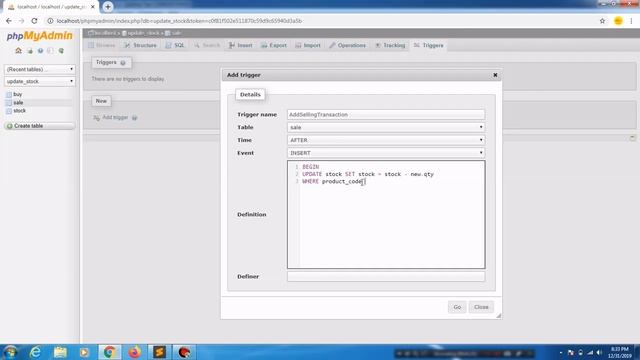Screen dimensions: 640x360
Task: Open the SQL tab
Action: 175,45
